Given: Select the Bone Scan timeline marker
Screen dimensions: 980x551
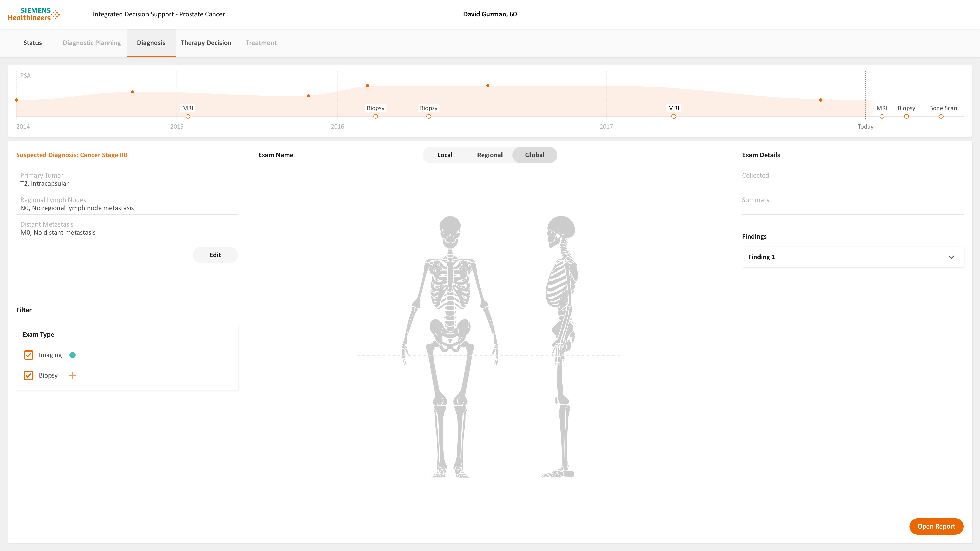Looking at the screenshot, I should coord(941,116).
